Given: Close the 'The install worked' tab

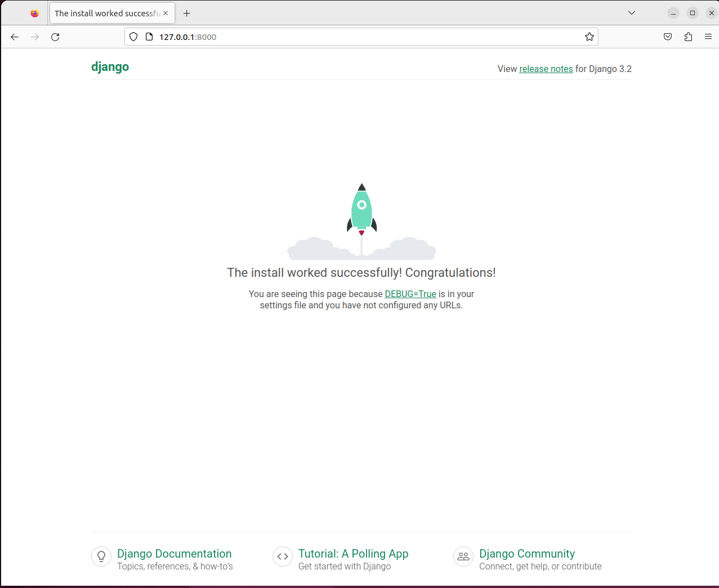Looking at the screenshot, I should click(x=166, y=13).
